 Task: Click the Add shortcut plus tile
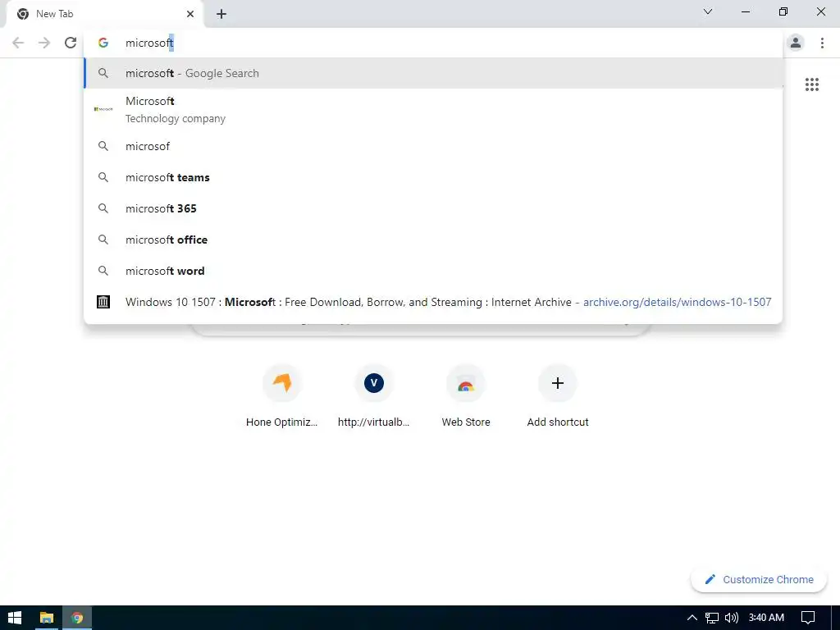point(558,397)
